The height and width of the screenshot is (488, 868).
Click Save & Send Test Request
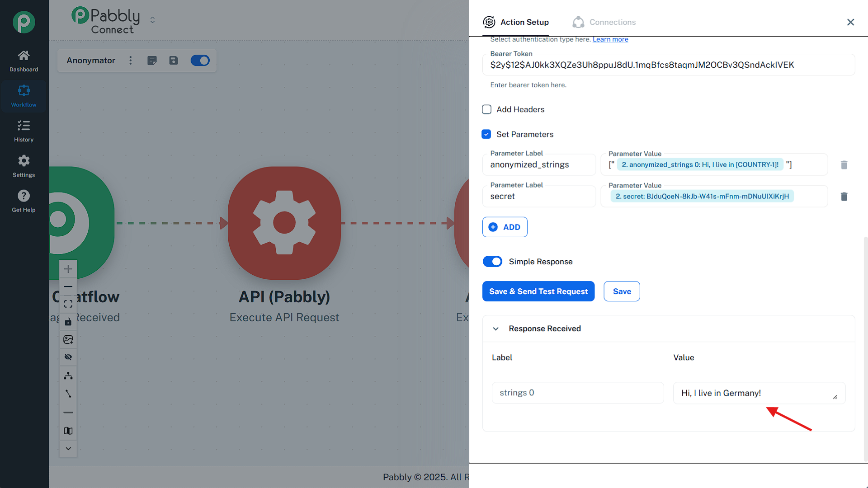pyautogui.click(x=538, y=291)
